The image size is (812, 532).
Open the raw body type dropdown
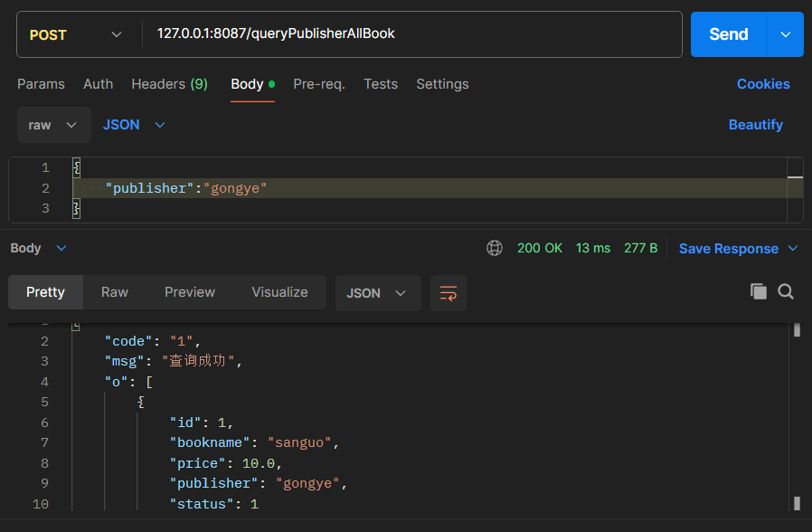[x=53, y=125]
